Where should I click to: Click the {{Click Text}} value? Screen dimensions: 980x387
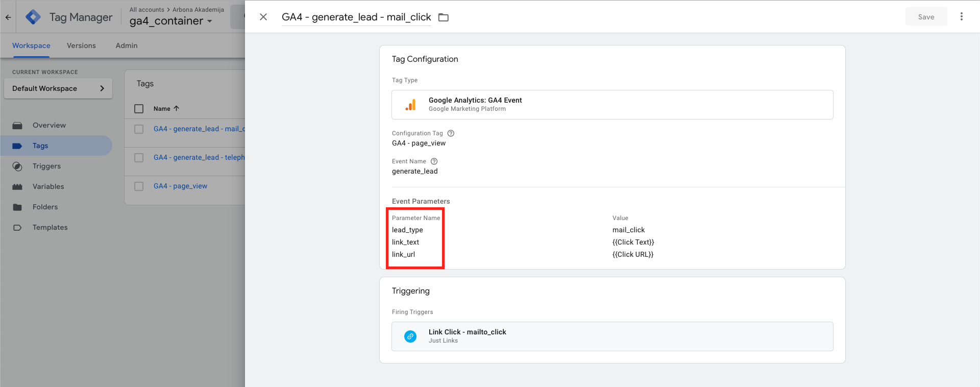633,242
